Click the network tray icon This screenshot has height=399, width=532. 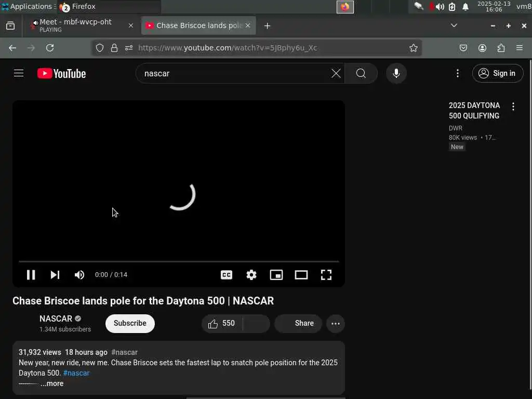click(419, 6)
